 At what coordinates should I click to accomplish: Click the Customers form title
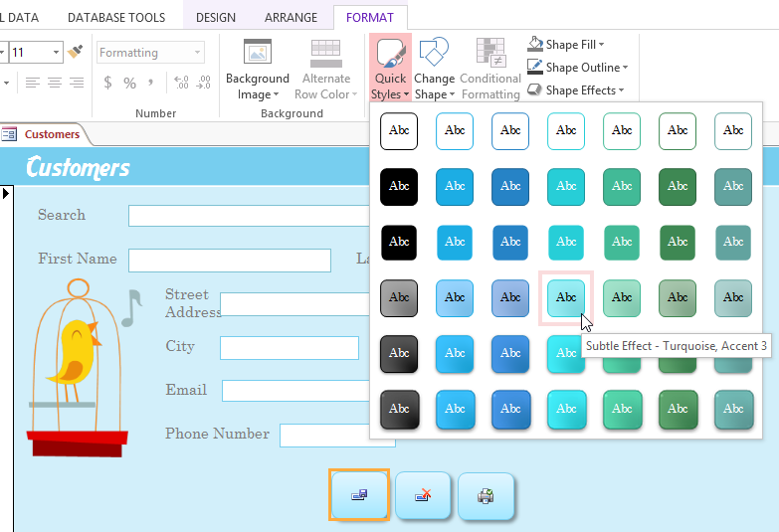point(78,167)
